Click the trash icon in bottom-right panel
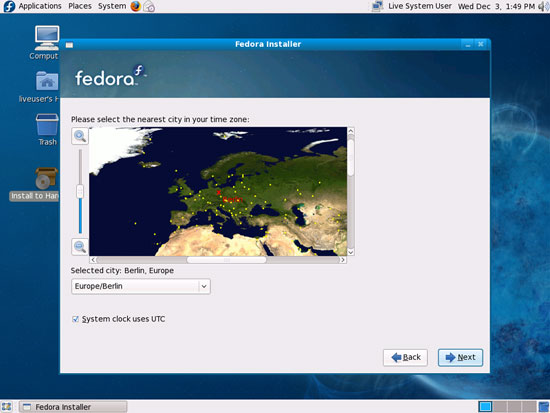This screenshot has height=413, width=550. point(543,407)
